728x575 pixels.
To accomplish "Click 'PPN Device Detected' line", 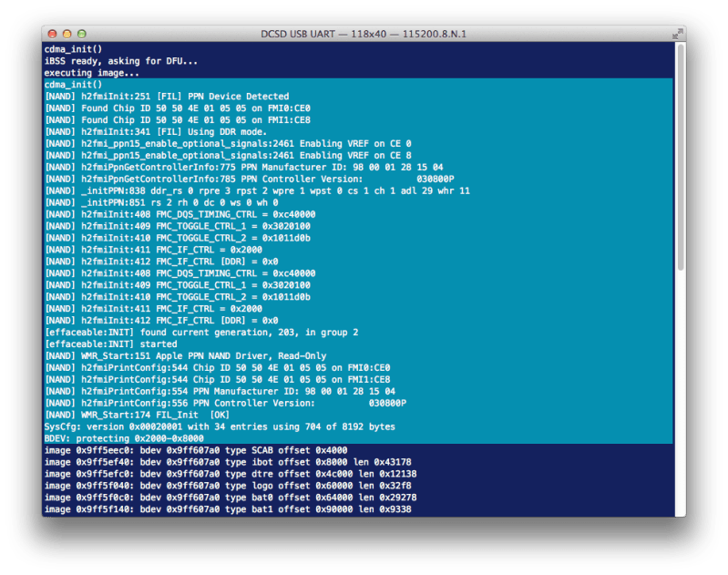I will click(167, 97).
